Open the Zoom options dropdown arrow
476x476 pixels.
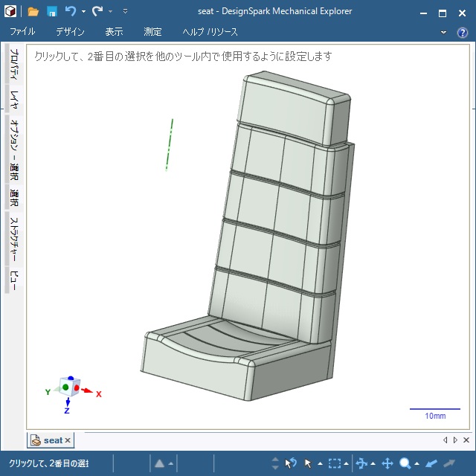pos(416,464)
